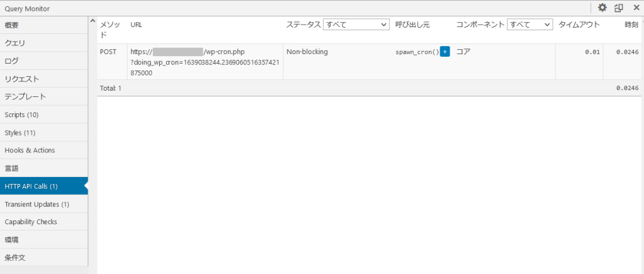Image resolution: width=644 pixels, height=274 pixels.
Task: Open the コンポーネント filter dropdown
Action: point(530,25)
